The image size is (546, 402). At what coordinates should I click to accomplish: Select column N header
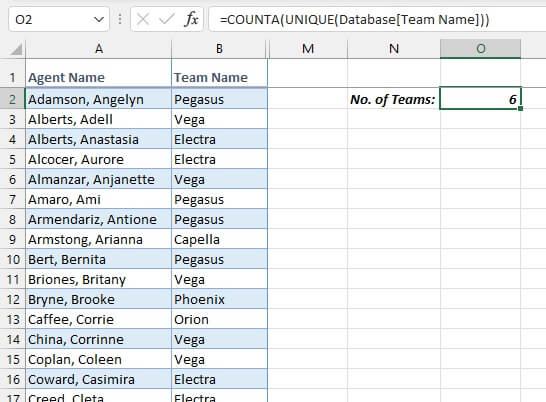coord(394,49)
